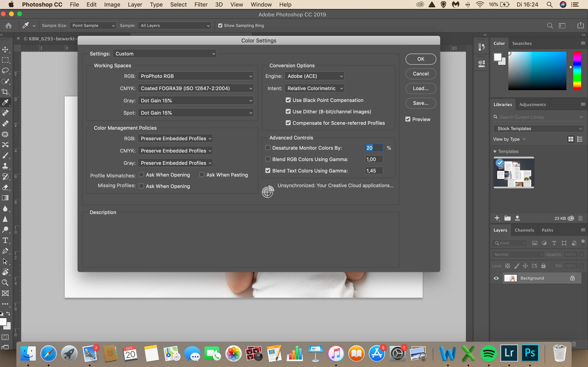The image size is (588, 367).
Task: Select the Horizontal Type tool
Action: click(5, 240)
